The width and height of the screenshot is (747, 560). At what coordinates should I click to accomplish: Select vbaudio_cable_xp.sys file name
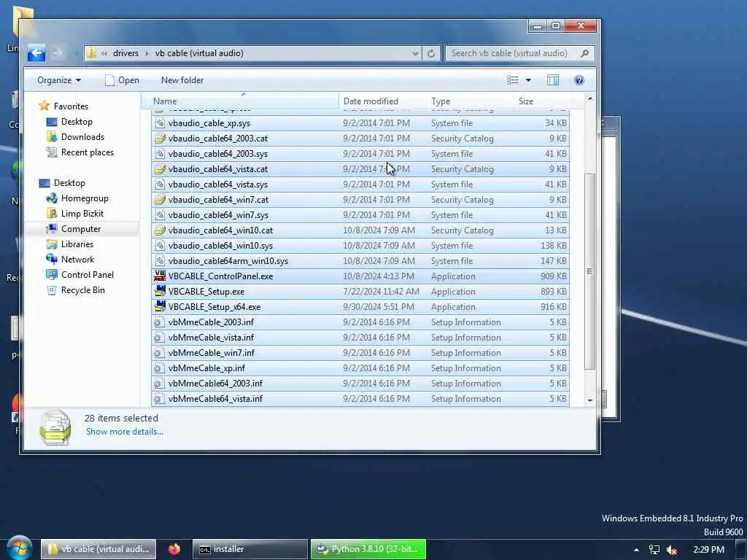209,122
